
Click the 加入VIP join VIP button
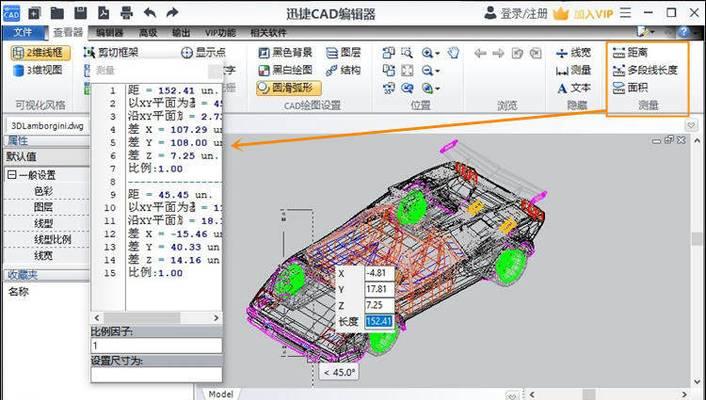click(x=584, y=14)
